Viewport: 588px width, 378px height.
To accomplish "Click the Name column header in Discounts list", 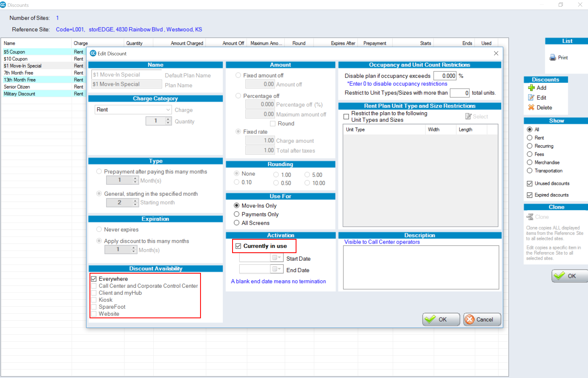I will (x=36, y=43).
